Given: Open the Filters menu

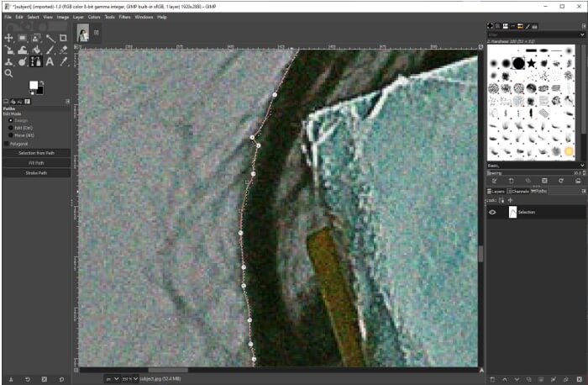Looking at the screenshot, I should tap(124, 17).
